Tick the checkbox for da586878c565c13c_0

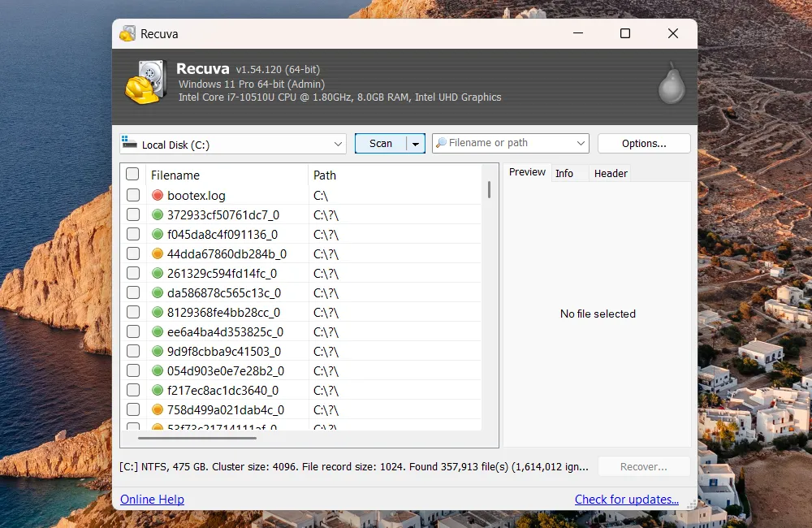pyautogui.click(x=132, y=293)
